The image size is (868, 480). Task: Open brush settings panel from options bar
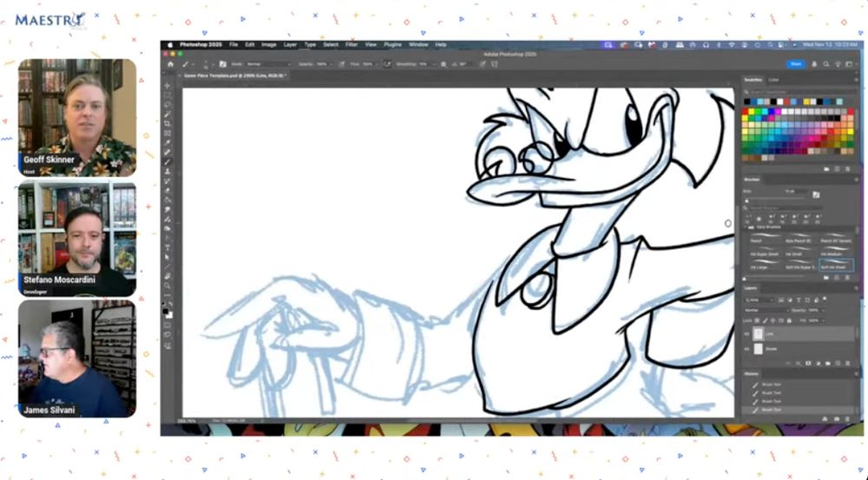tap(222, 64)
